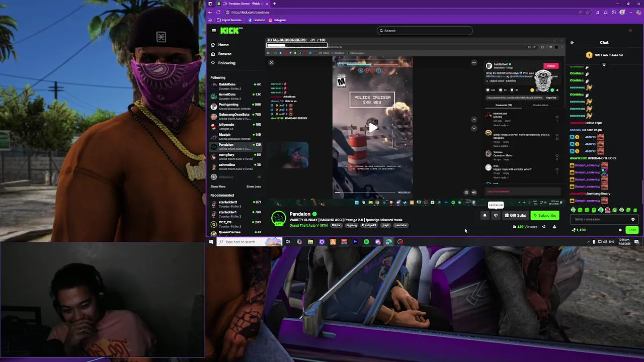Go to Home in Kick sidebar

click(220, 45)
